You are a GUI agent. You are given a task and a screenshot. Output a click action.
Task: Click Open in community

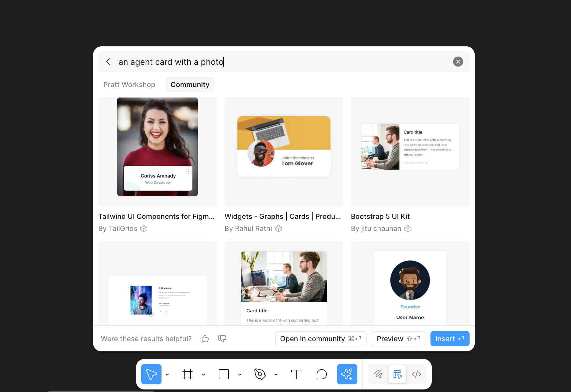(x=320, y=339)
